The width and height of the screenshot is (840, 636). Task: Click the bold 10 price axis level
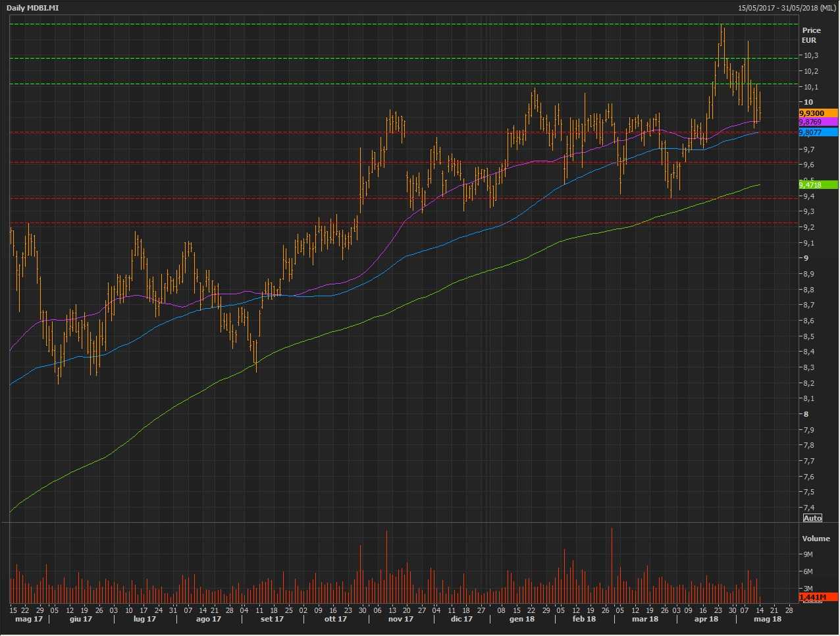click(808, 102)
